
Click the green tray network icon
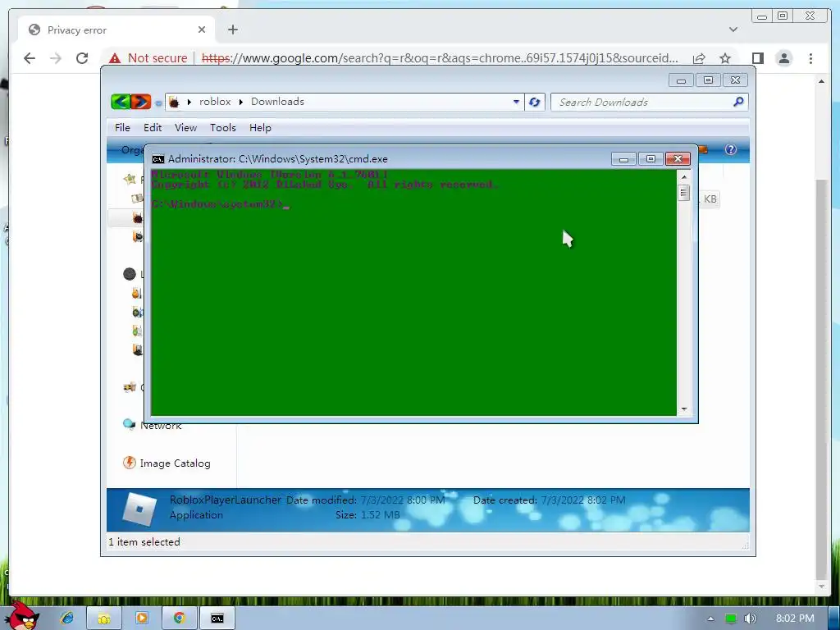pyautogui.click(x=730, y=619)
